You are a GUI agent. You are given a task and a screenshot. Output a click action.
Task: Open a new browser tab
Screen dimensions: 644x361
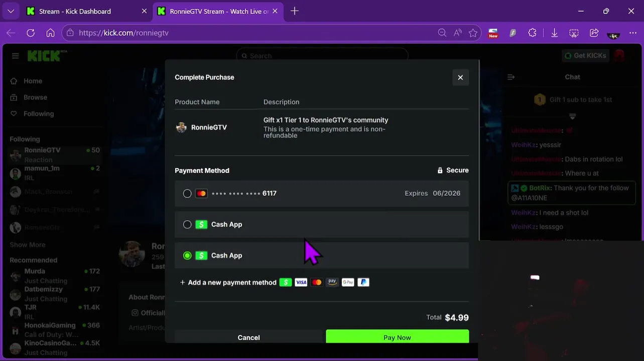[295, 11]
